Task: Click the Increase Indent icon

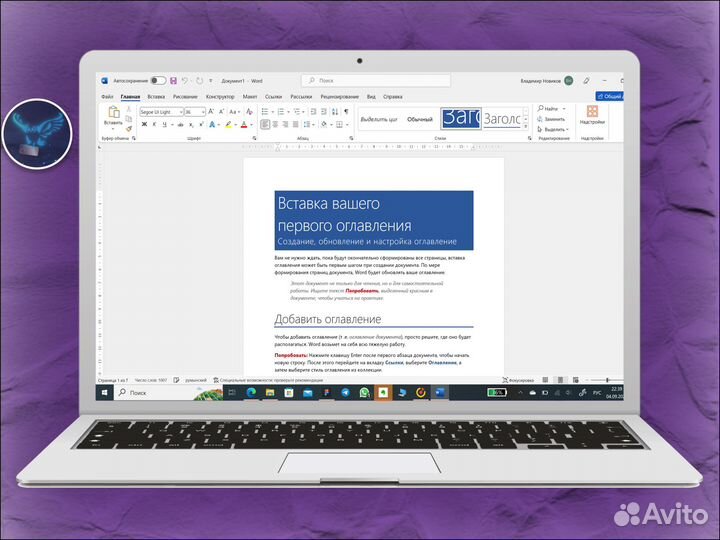Action: 324,112
